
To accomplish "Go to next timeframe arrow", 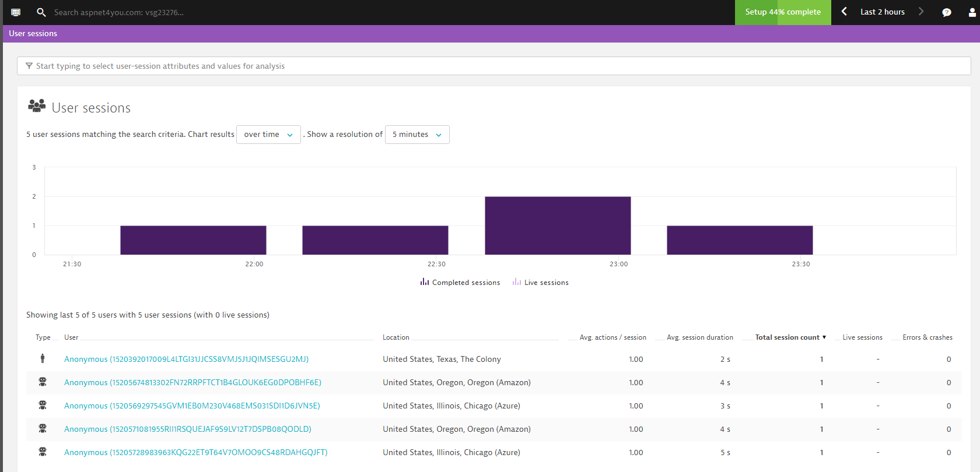I will 921,12.
